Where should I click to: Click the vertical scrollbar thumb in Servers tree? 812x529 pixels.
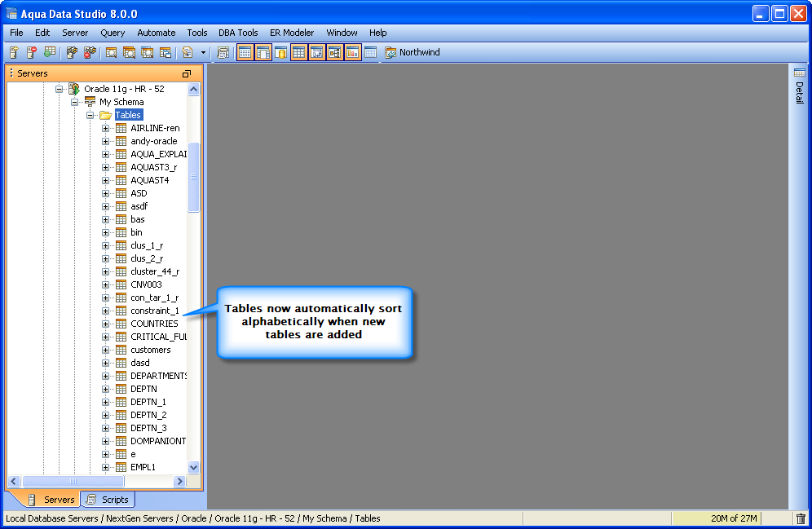point(194,177)
